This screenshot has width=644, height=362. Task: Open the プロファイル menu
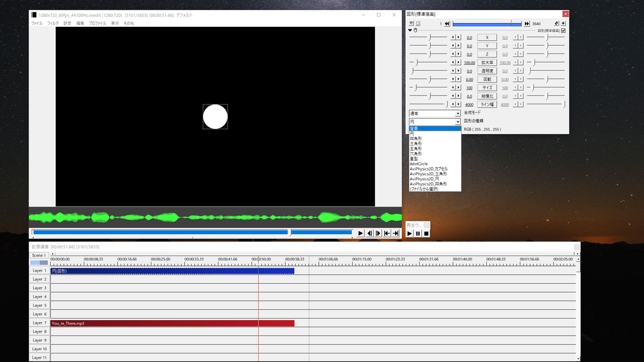pyautogui.click(x=98, y=24)
